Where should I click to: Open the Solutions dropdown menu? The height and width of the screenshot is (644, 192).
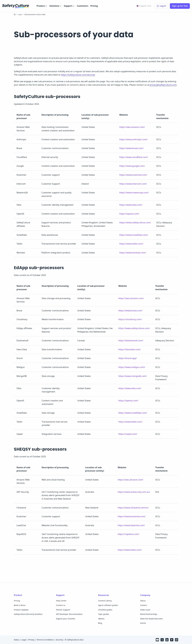(55, 6)
